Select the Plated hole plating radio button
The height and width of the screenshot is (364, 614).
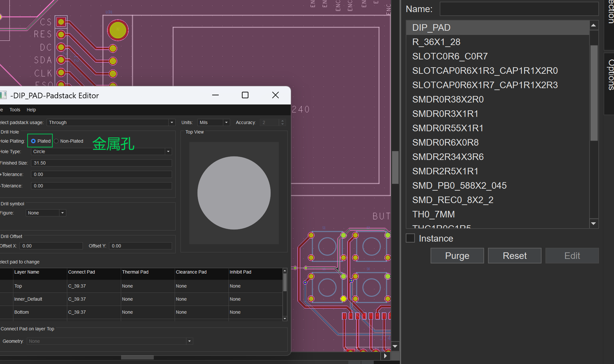33,141
